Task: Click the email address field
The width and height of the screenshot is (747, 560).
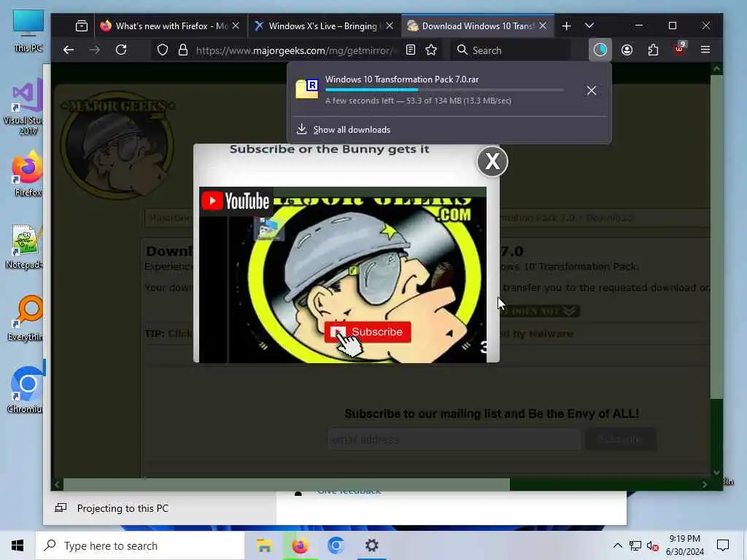Action: coord(454,440)
